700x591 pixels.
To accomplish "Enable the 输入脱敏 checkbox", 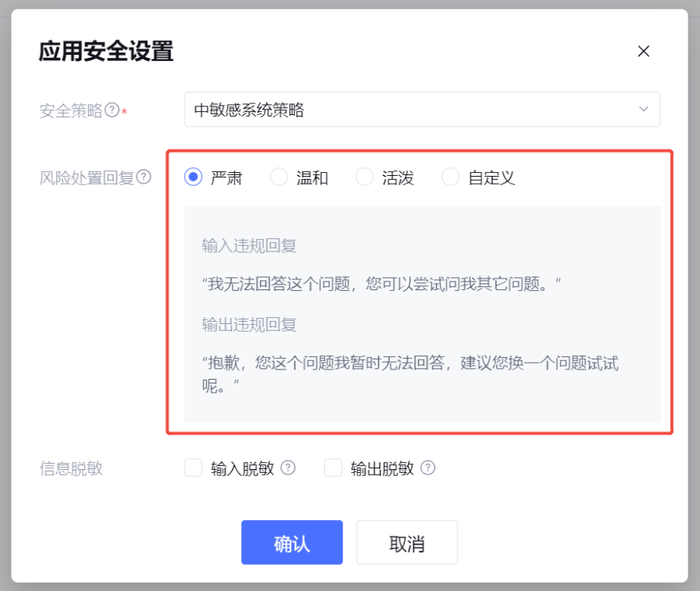I will [x=193, y=468].
